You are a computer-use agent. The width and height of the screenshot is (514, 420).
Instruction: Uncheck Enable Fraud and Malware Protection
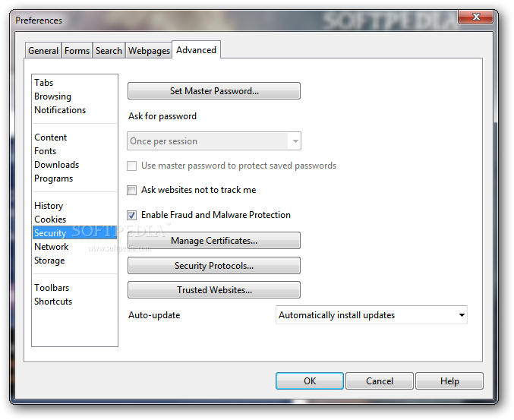pos(132,215)
